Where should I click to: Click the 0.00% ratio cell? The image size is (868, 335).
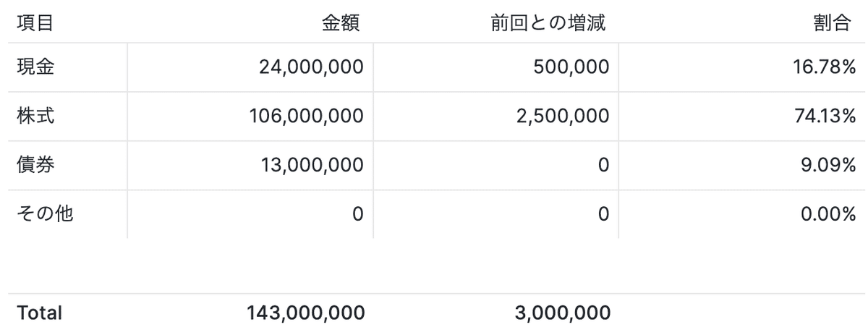(x=828, y=214)
